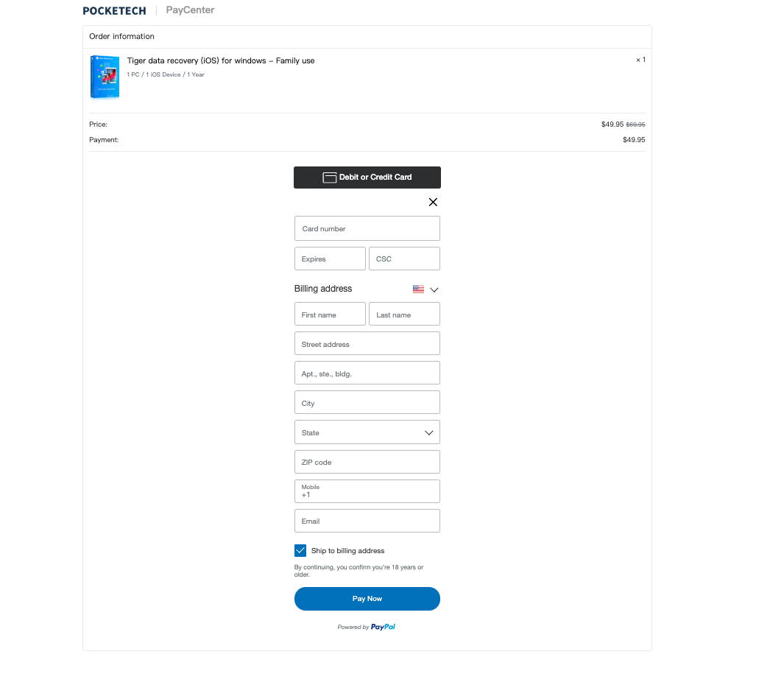Uncheck Ship to billing address checkbox

coord(300,550)
